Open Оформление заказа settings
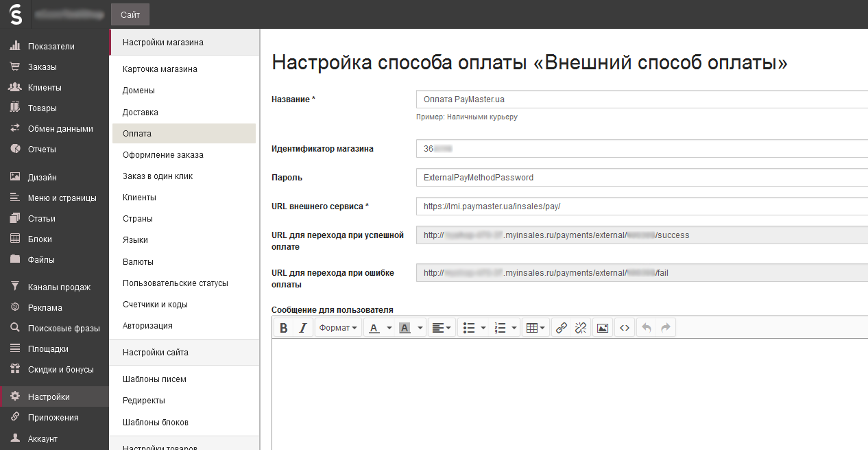 tap(163, 155)
